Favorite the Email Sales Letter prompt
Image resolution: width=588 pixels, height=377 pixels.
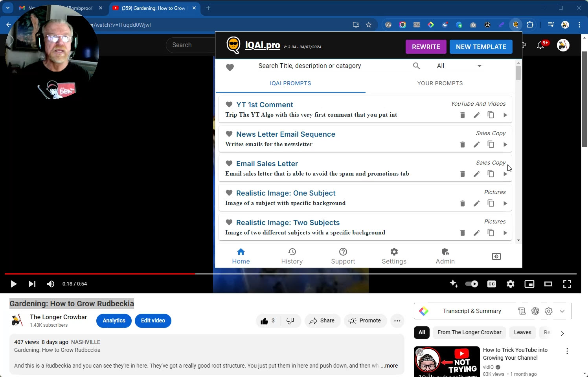click(229, 163)
